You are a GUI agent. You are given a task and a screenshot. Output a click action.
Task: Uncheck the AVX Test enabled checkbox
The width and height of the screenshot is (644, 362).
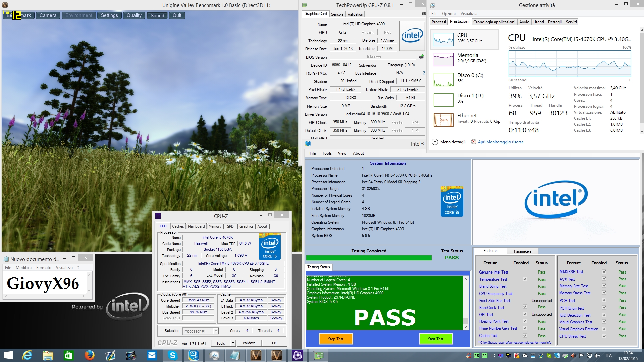click(604, 279)
